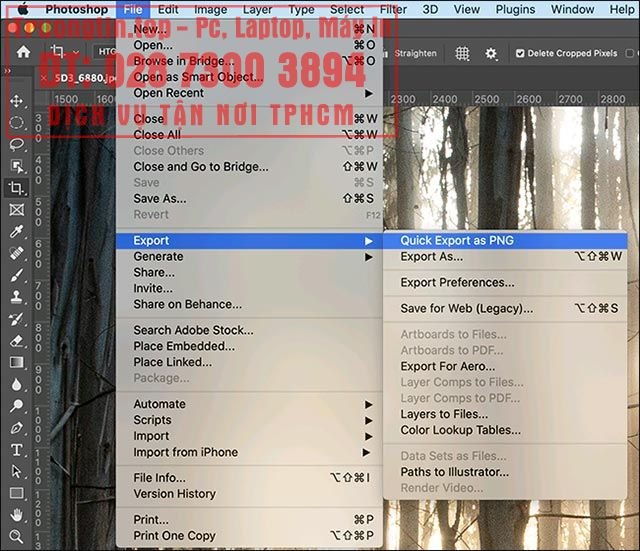Image resolution: width=640 pixels, height=551 pixels.
Task: Open Export Preferences...
Action: pos(505,282)
